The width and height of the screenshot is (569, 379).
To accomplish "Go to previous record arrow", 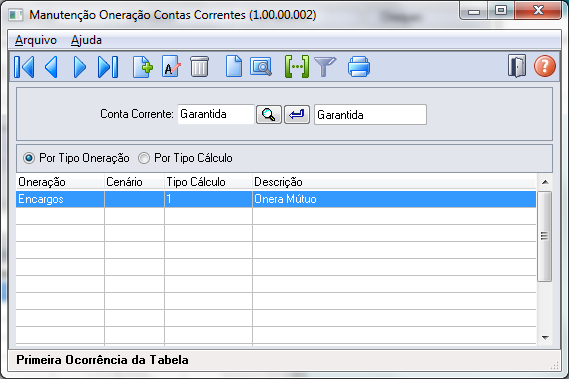I will (52, 67).
